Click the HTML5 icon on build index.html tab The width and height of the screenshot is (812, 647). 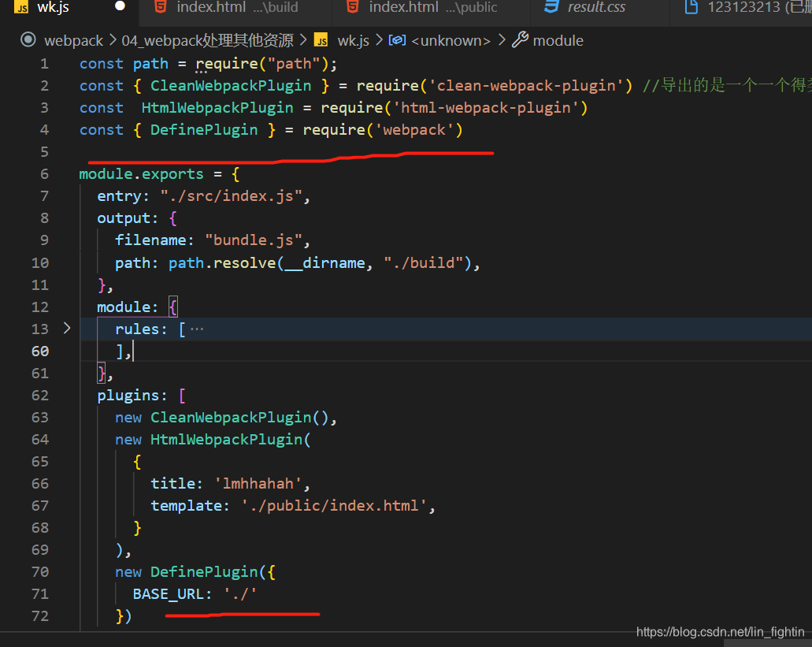(161, 7)
